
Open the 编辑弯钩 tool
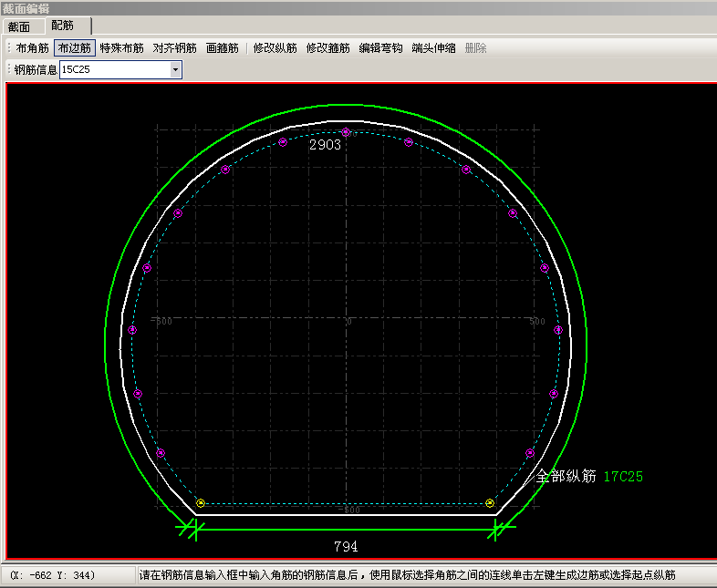point(380,48)
